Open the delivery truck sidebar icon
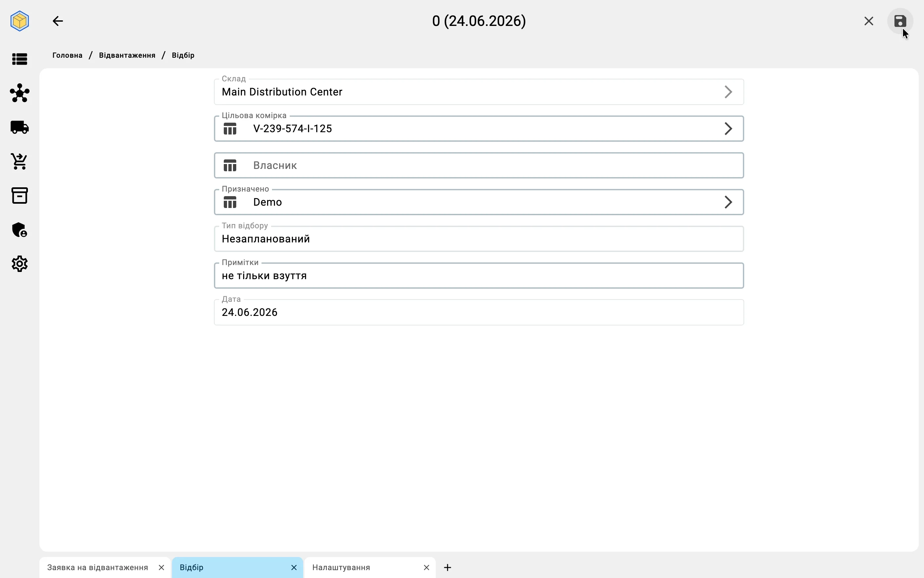 [19, 127]
